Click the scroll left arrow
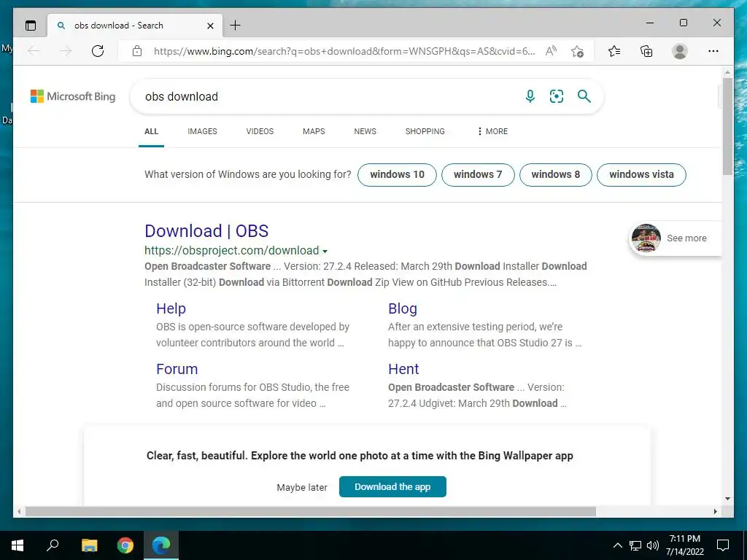Viewport: 747px width, 560px height. (x=19, y=511)
